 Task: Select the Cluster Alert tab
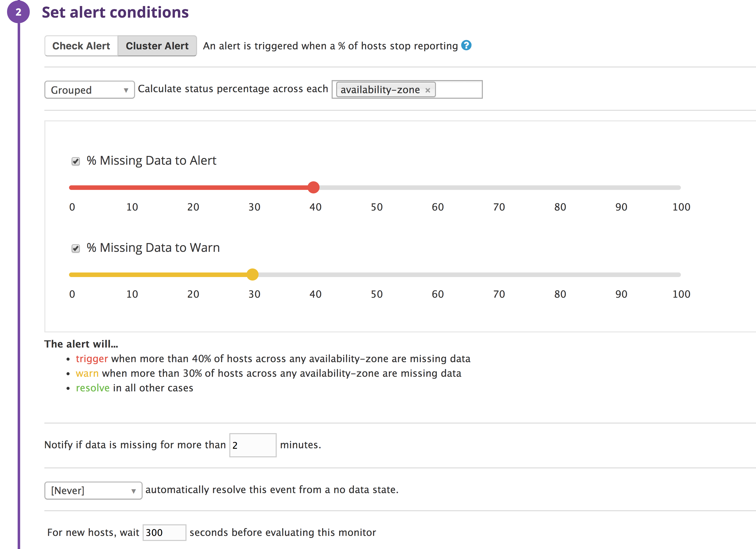(157, 46)
